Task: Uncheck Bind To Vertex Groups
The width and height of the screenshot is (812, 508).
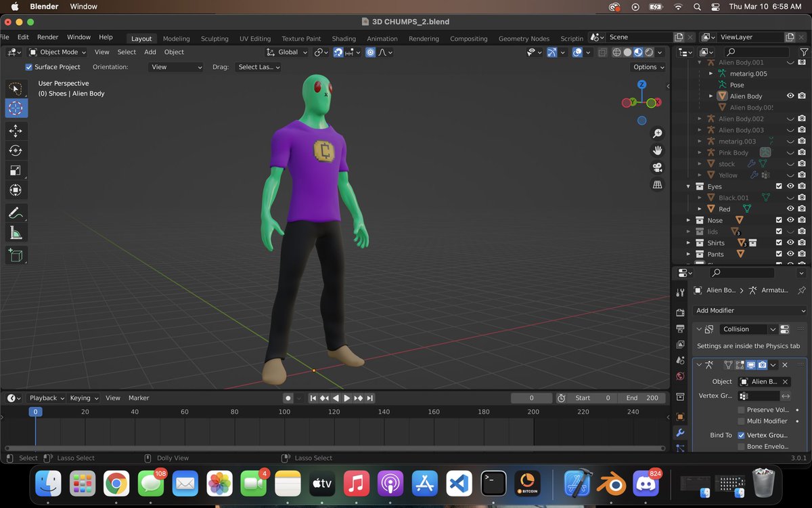Action: (741, 436)
